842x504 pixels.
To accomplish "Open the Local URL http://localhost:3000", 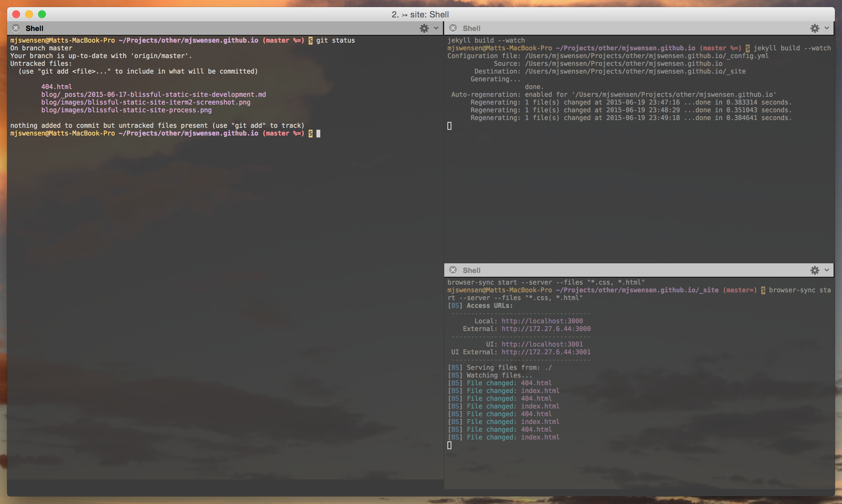I will (542, 321).
